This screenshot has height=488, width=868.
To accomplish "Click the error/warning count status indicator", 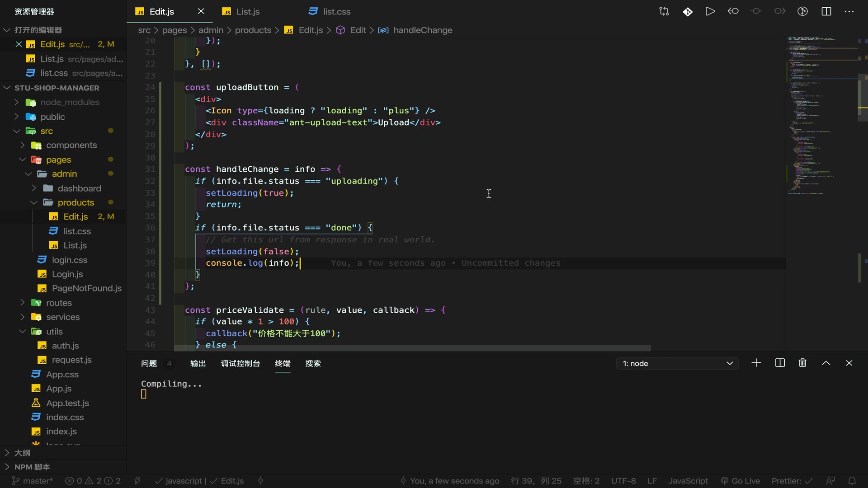I will (92, 480).
